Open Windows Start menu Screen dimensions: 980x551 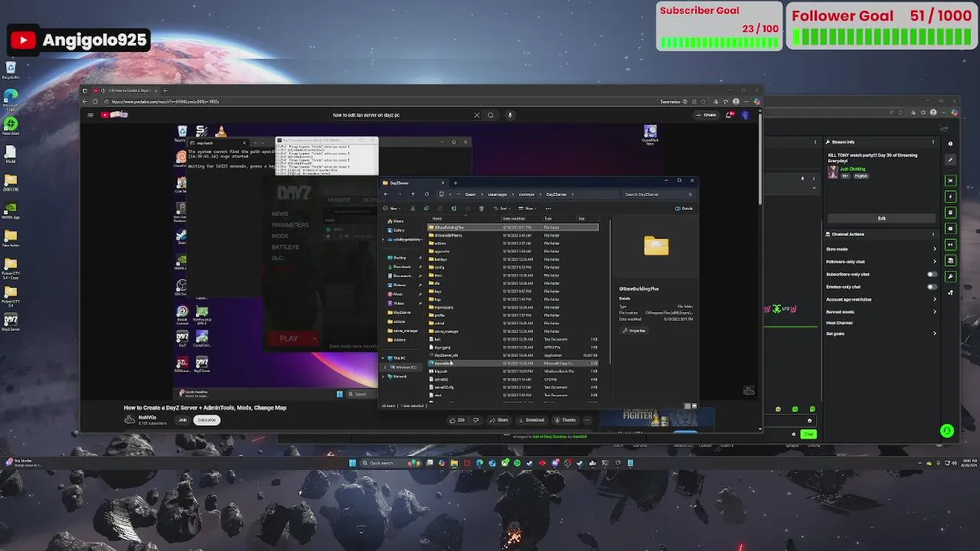click(x=352, y=463)
